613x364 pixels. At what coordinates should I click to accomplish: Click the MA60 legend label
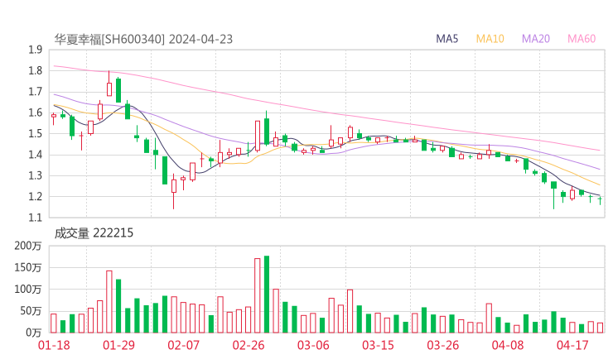(582, 39)
